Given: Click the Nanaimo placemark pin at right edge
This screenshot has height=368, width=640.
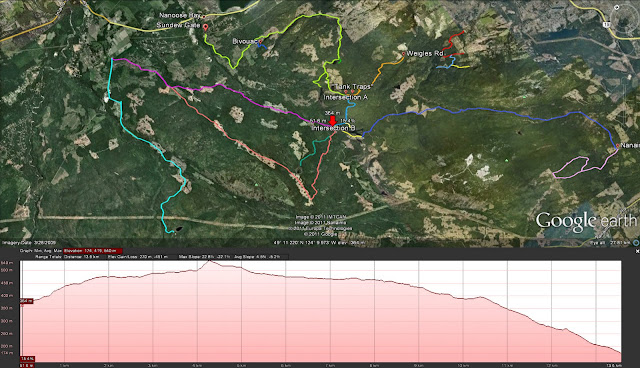Looking at the screenshot, I should (x=618, y=145).
